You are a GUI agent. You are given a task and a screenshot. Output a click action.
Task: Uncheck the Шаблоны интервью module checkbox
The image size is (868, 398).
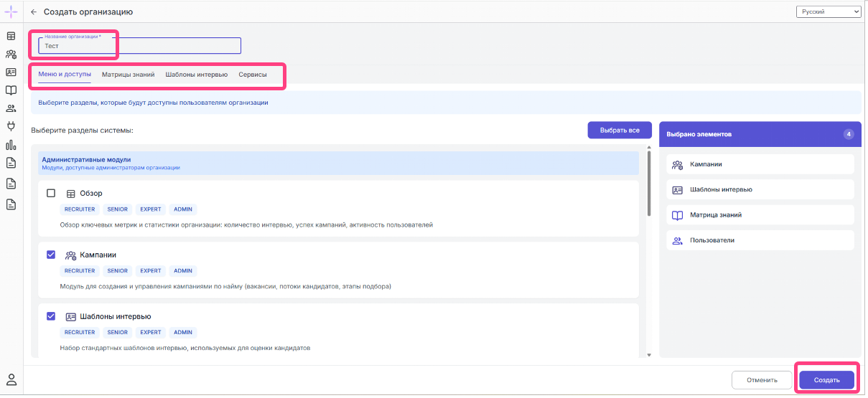click(51, 316)
